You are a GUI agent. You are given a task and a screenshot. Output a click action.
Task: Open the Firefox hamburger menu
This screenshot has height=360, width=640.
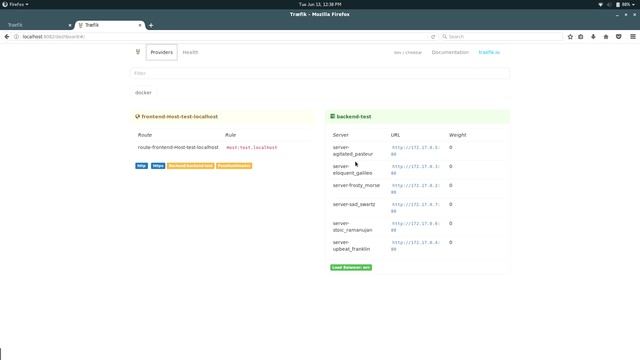click(633, 37)
